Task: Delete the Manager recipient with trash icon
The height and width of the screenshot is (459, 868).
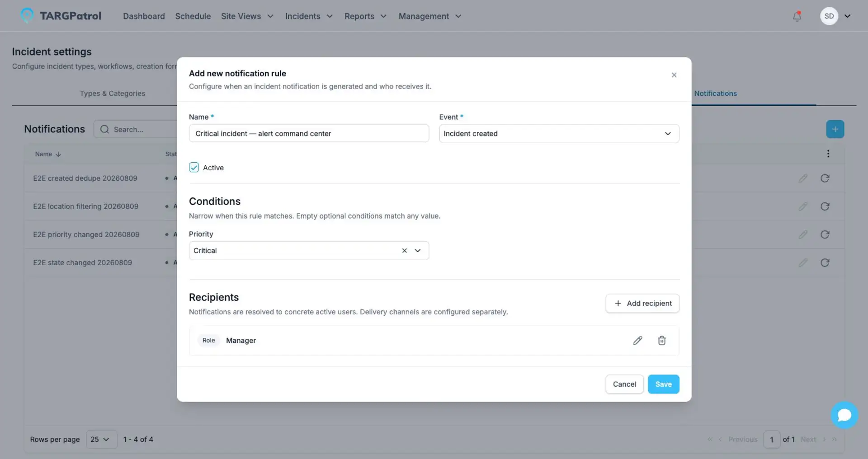Action: click(661, 340)
